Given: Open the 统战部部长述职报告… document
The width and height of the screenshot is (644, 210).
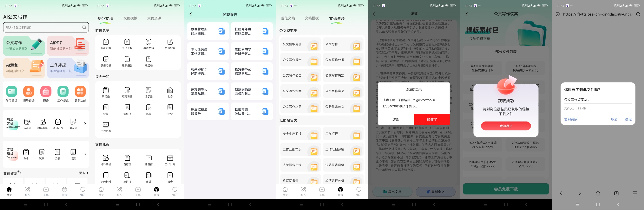Looking at the screenshot, I should click(x=208, y=71).
